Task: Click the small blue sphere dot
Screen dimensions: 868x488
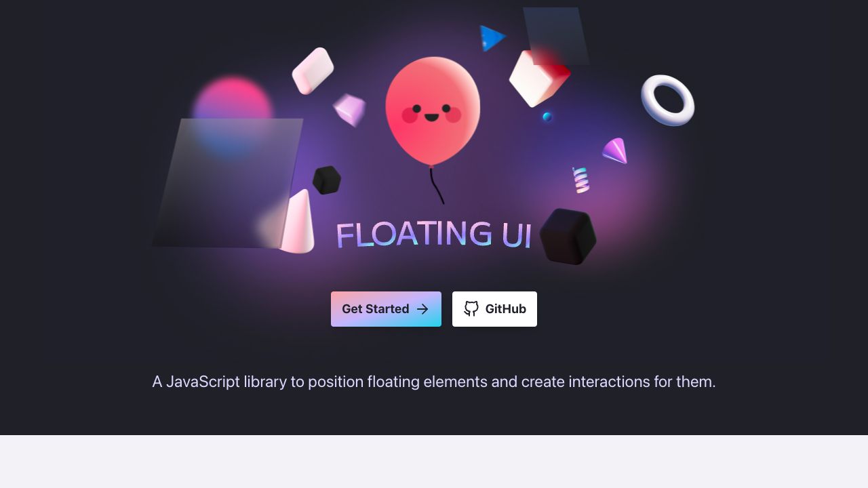Action: (x=547, y=117)
